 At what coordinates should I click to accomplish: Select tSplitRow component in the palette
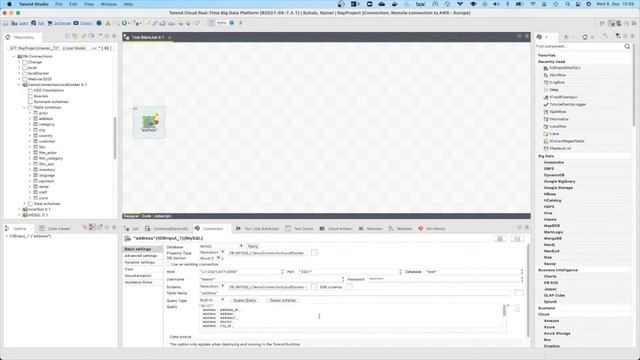(x=558, y=112)
